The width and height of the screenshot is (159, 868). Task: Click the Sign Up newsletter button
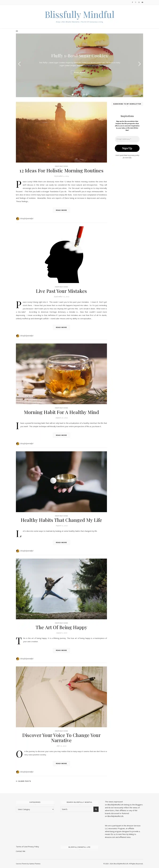(127, 148)
